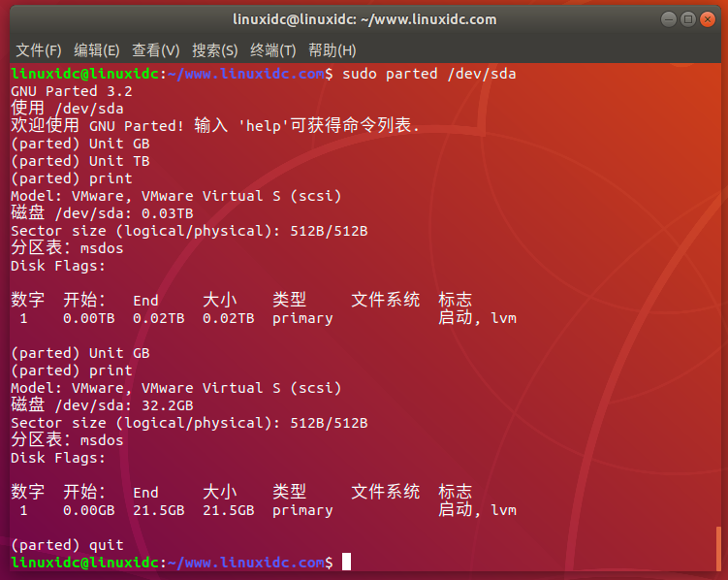The image size is (728, 580).
Task: Click the first '512B/512B' sector size
Action: [x=329, y=231]
